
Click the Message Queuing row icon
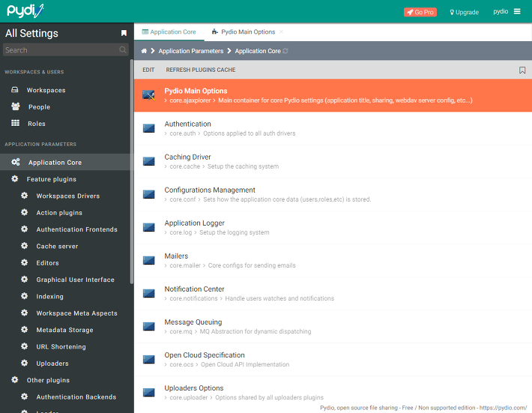[x=148, y=326]
